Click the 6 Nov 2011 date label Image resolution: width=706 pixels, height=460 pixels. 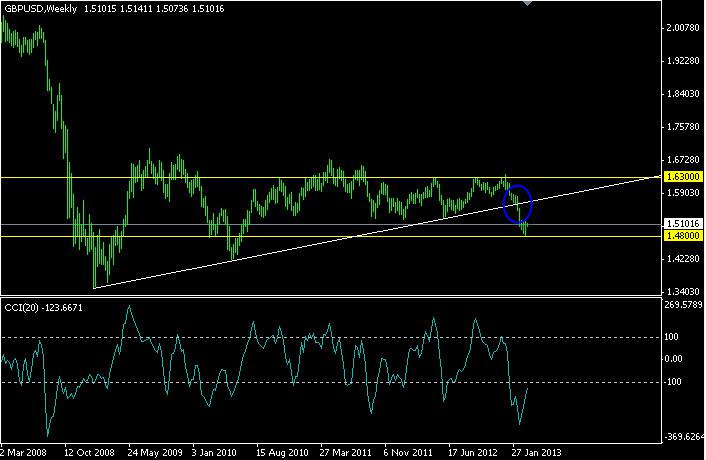click(x=407, y=452)
